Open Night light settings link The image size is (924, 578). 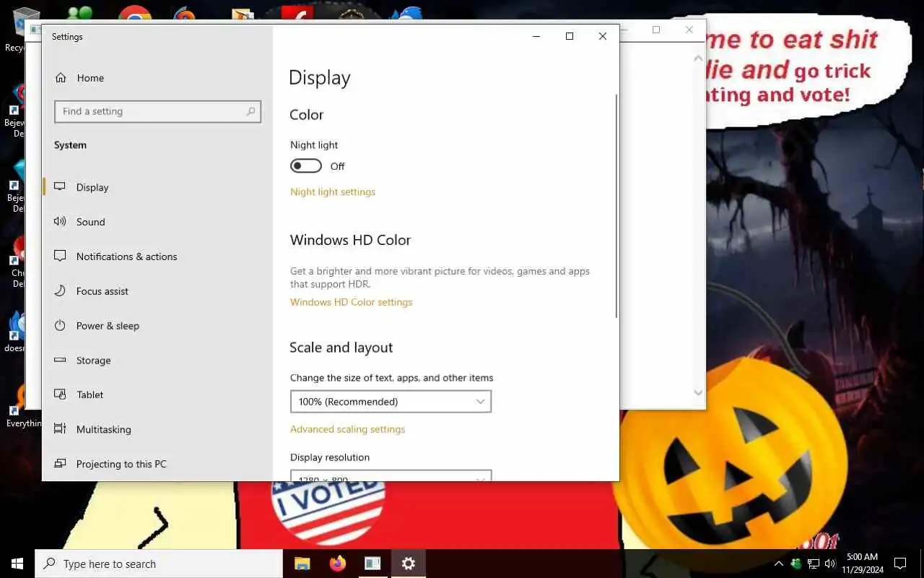click(333, 192)
